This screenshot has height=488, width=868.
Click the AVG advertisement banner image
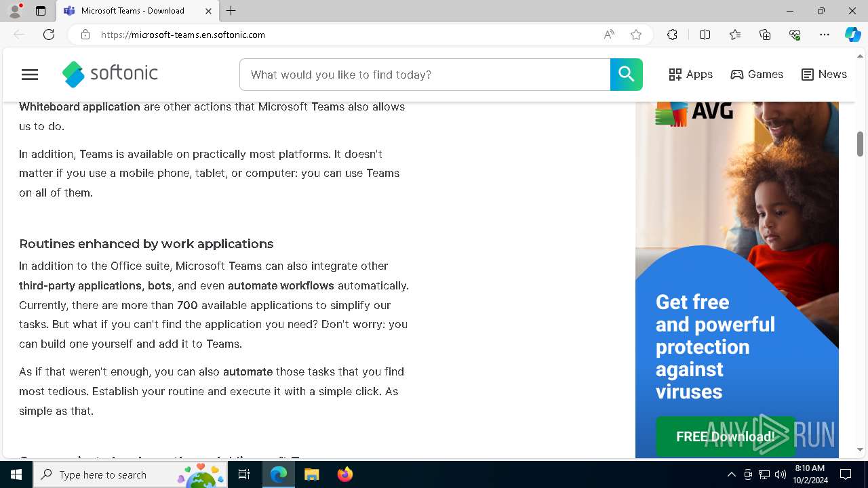[737, 279]
